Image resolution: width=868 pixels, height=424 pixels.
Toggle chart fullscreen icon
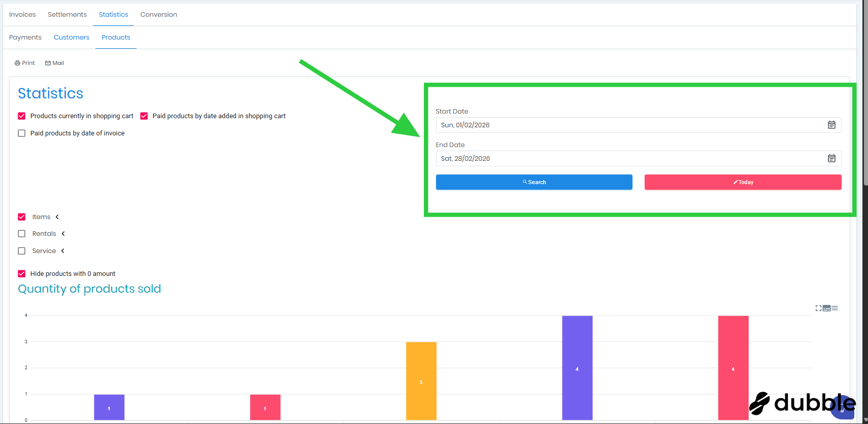click(818, 308)
